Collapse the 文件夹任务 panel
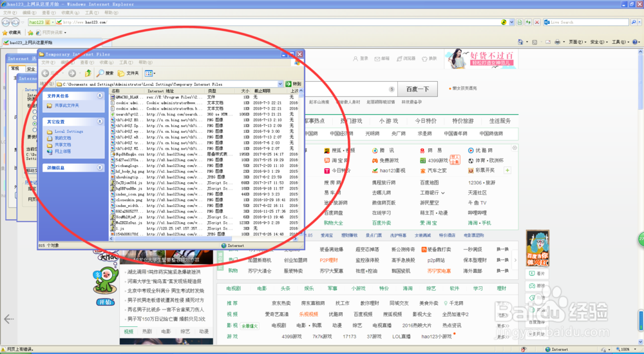This screenshot has height=354, width=644. coord(99,95)
